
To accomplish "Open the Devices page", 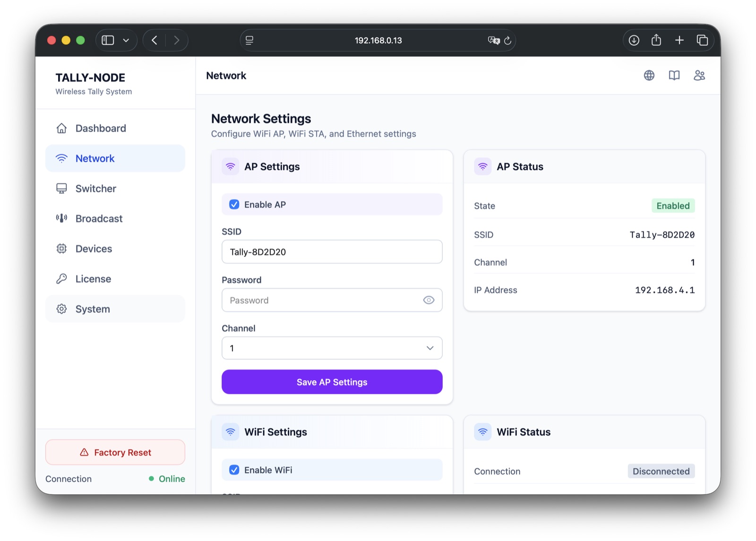I will pos(115,249).
